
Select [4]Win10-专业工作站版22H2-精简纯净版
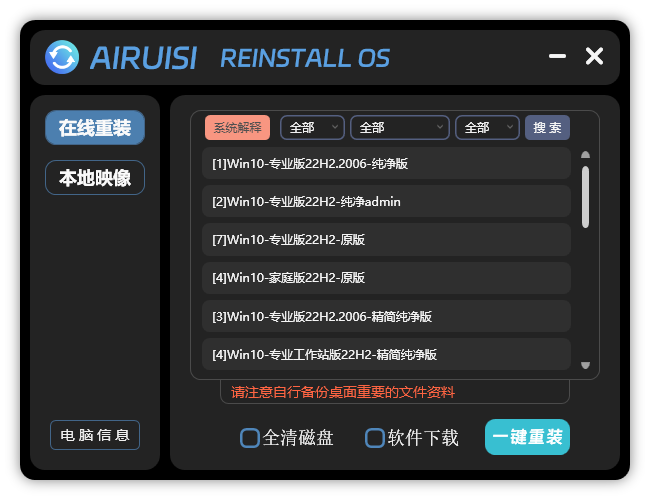click(386, 354)
